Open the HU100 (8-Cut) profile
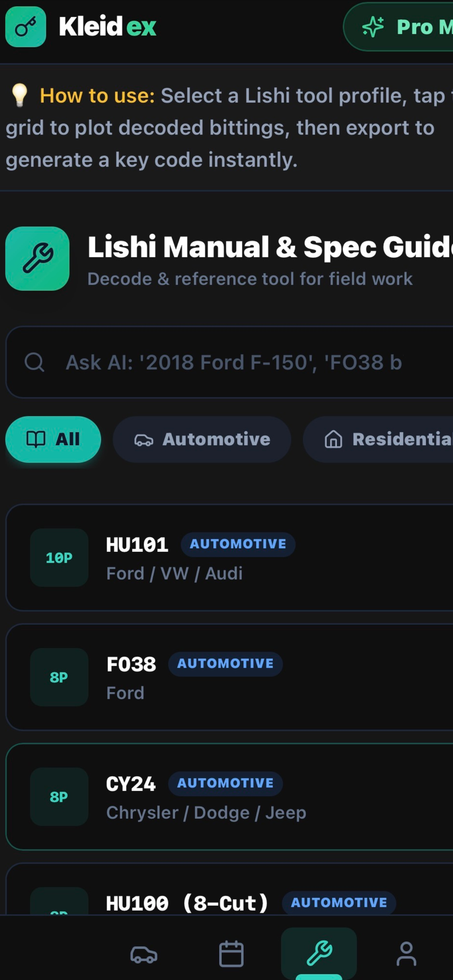The height and width of the screenshot is (980, 453). pos(229,889)
